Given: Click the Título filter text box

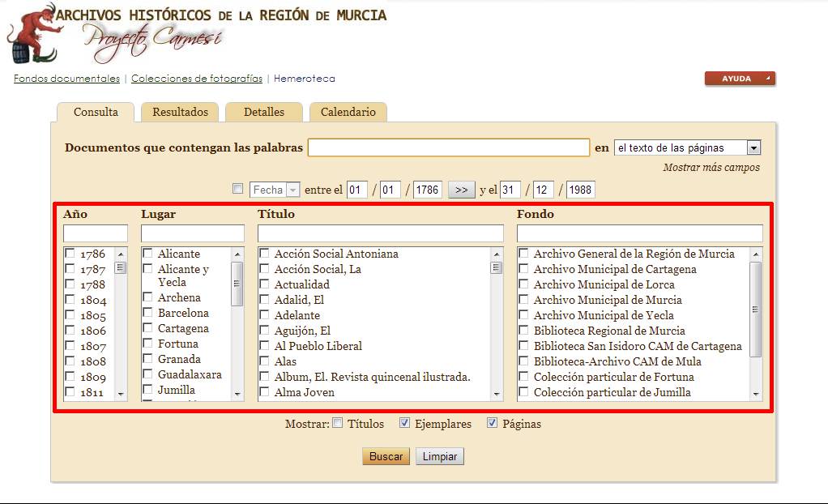Looking at the screenshot, I should point(381,233).
